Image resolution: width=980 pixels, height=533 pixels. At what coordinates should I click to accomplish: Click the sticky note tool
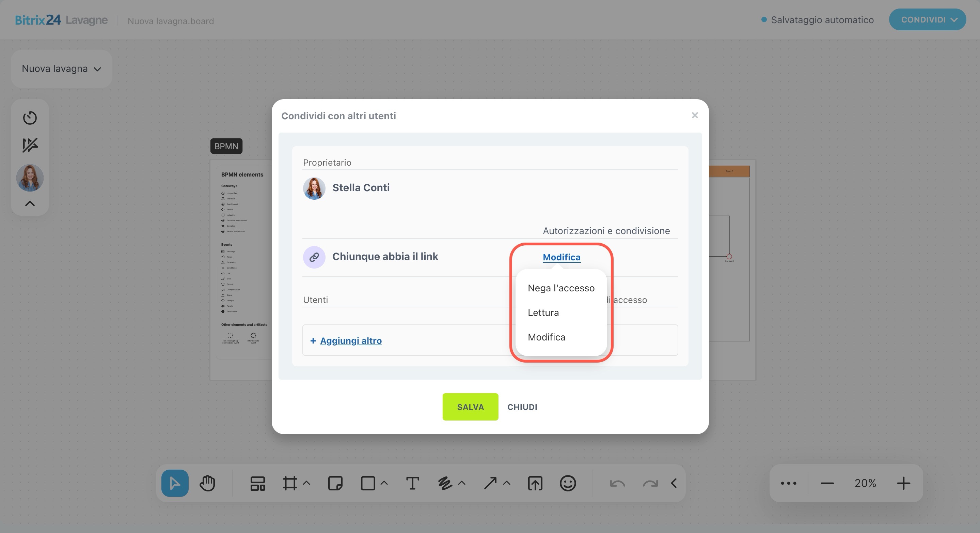point(335,483)
